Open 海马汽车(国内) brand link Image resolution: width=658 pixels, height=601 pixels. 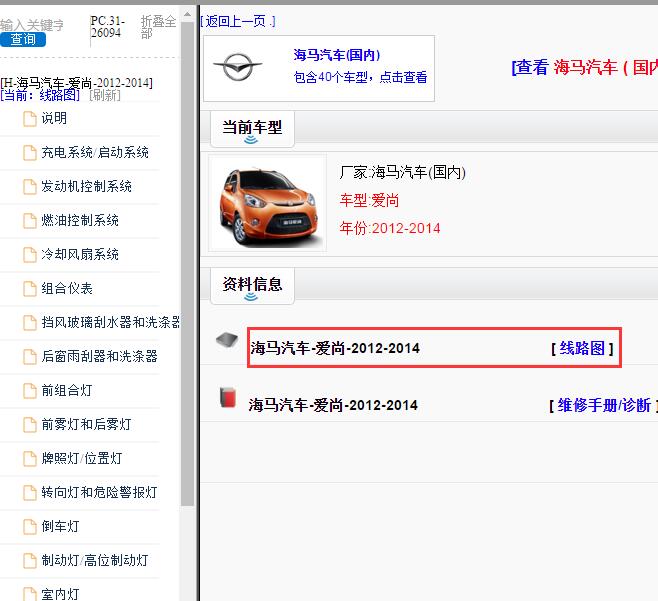(x=337, y=55)
